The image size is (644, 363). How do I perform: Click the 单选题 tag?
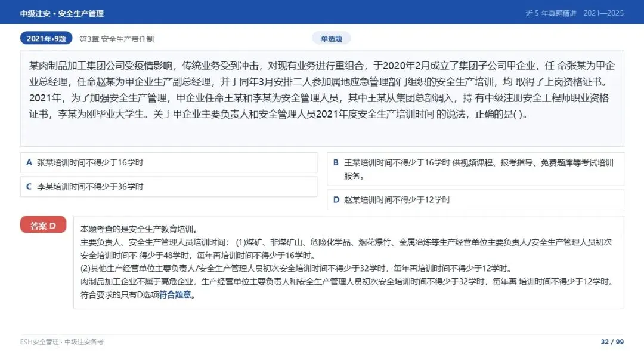(x=332, y=39)
